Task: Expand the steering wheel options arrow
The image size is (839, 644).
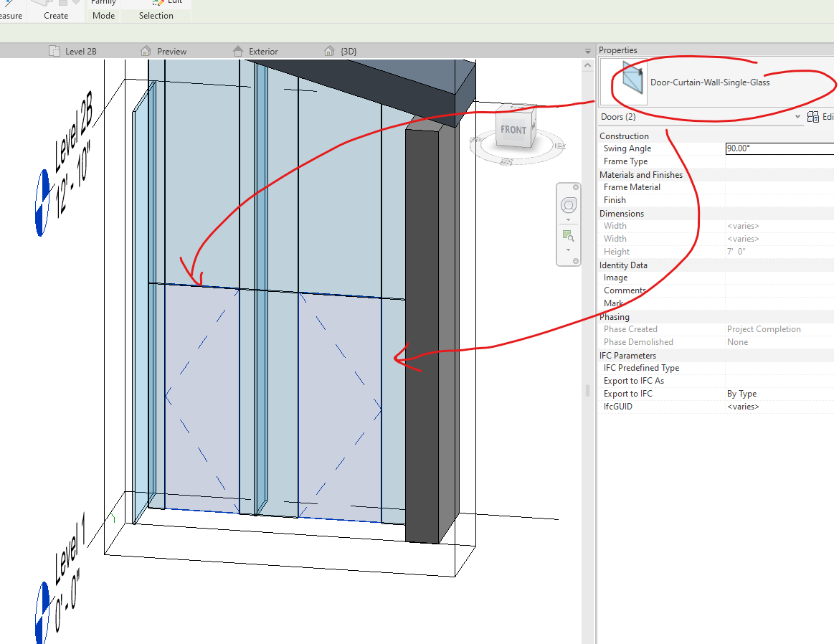Action: pyautogui.click(x=568, y=219)
